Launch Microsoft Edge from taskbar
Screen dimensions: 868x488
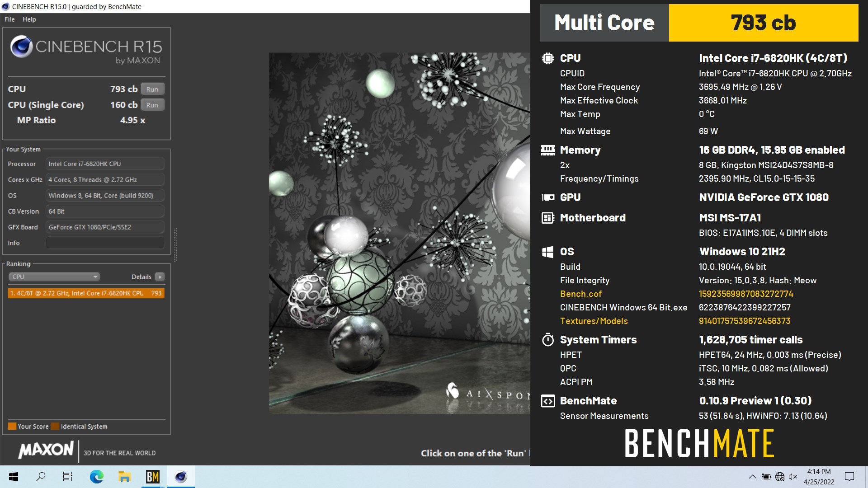point(96,477)
